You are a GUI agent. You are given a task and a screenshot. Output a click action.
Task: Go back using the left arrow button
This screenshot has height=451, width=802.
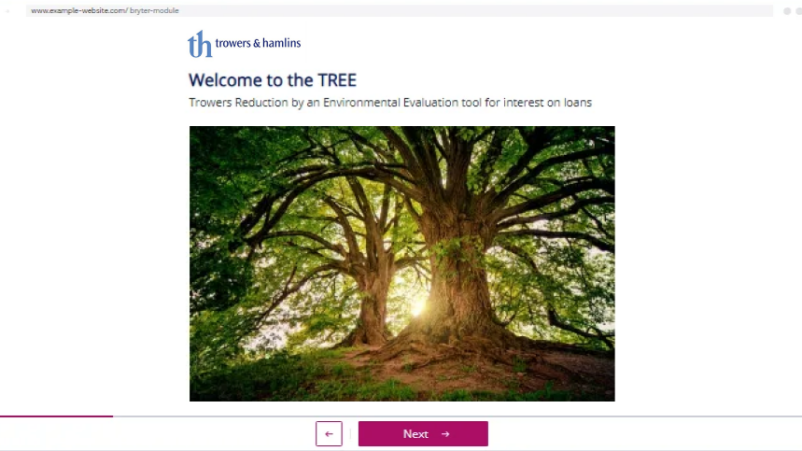329,434
